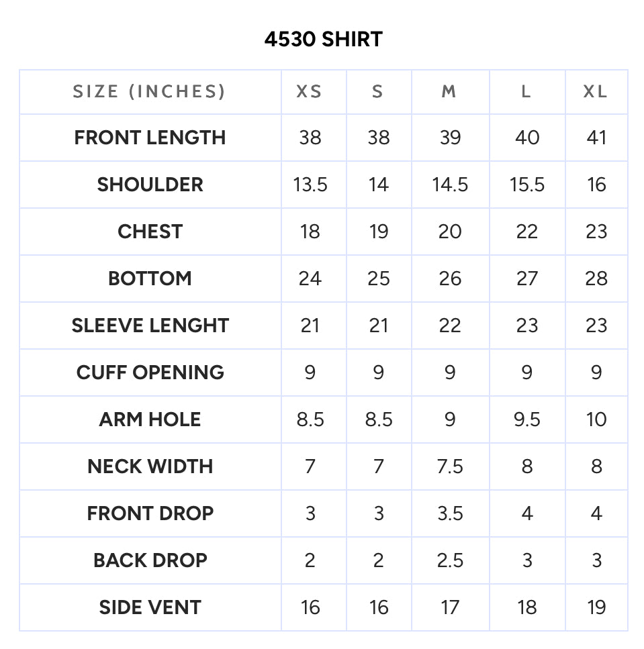Select the SIZE (INCHES) header cell
The image size is (644, 649).
coord(150,91)
